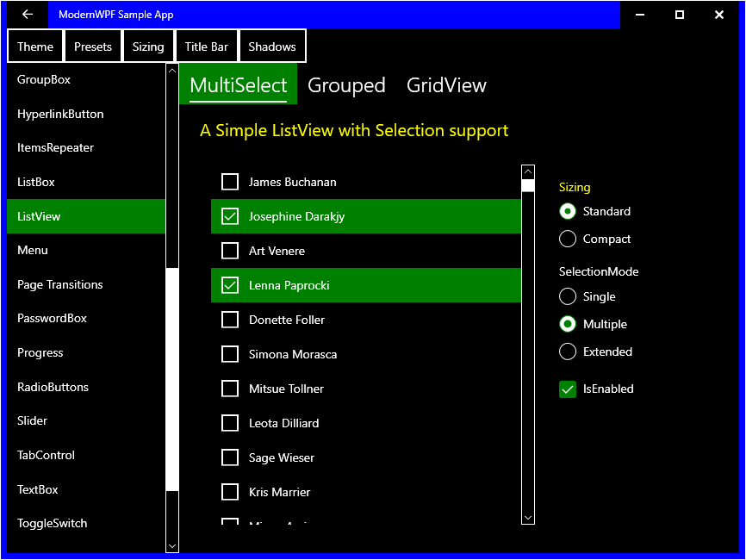Open TabControl page in sidebar

[x=86, y=455]
